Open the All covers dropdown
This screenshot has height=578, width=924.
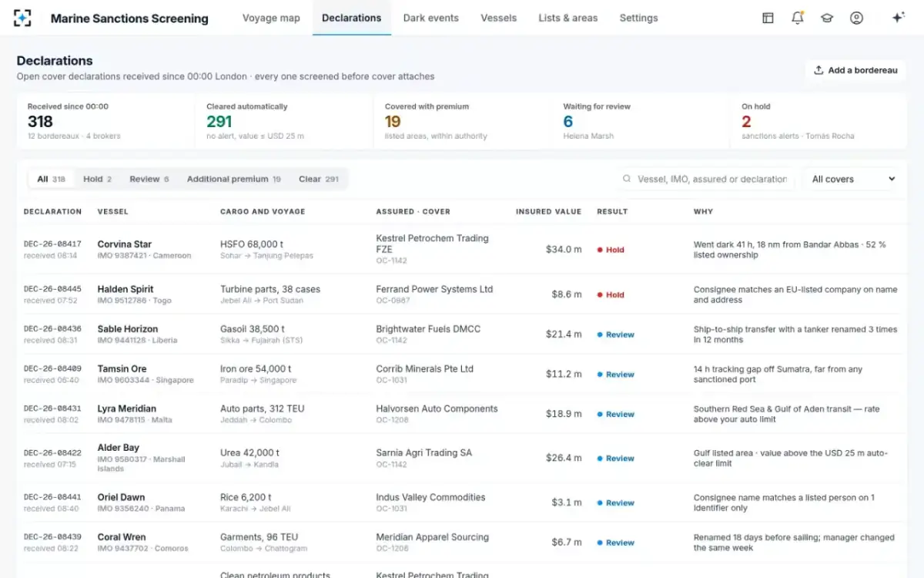tap(854, 179)
